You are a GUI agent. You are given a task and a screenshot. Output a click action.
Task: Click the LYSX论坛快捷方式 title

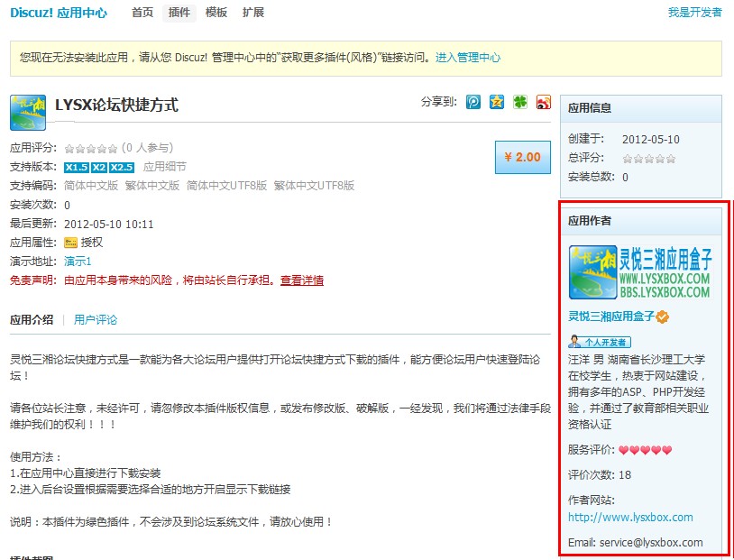[x=116, y=105]
